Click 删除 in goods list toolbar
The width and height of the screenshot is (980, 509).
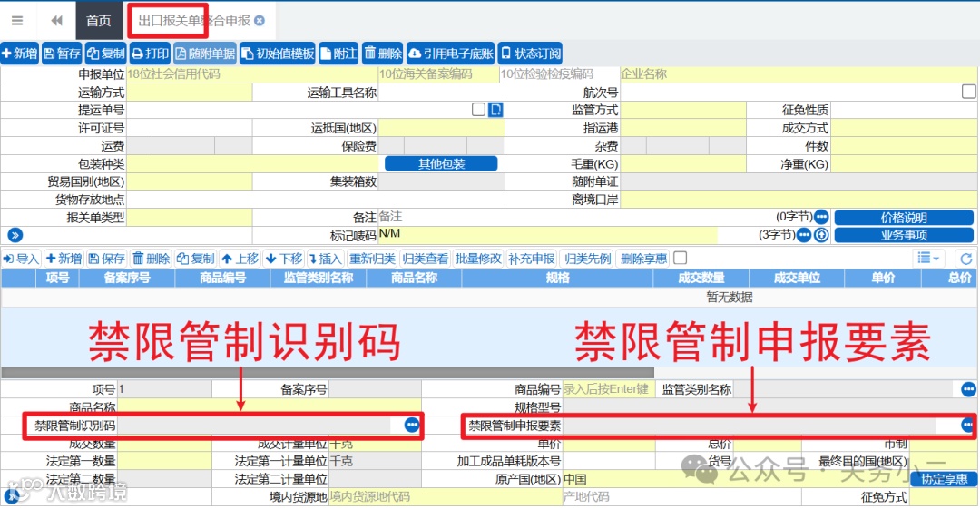point(151,259)
